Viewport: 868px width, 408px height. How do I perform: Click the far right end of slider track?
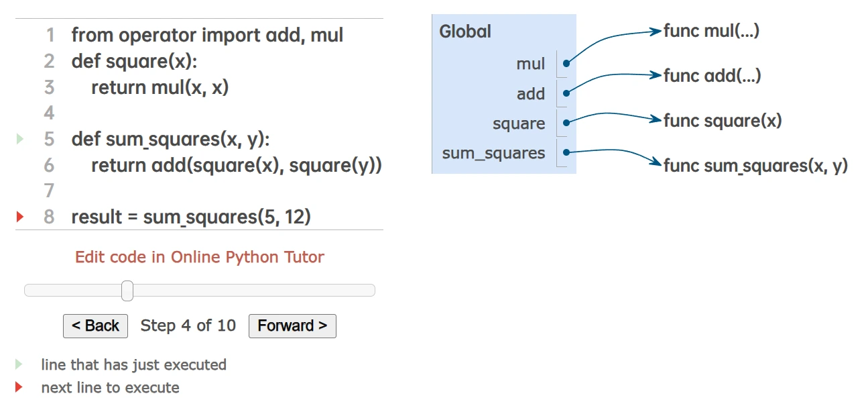coord(371,291)
